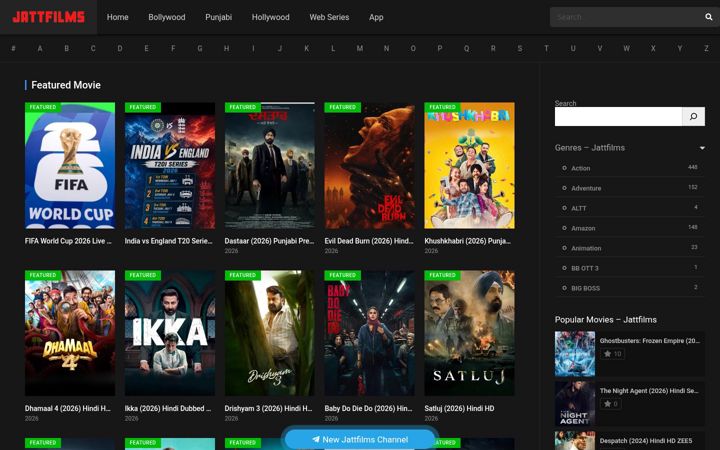Open the Home menu item
Screen dimensions: 720x450
point(118,17)
